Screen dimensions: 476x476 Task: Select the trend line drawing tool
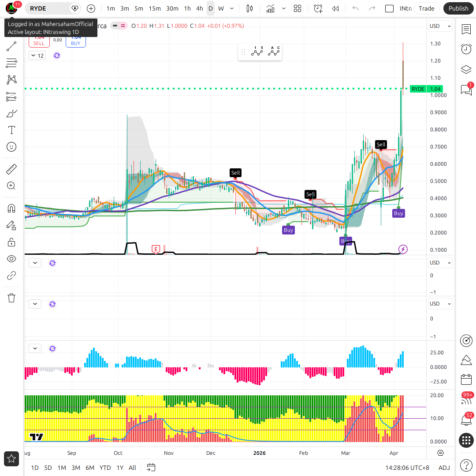pyautogui.click(x=11, y=46)
